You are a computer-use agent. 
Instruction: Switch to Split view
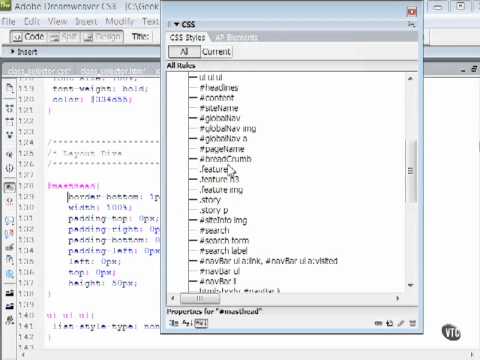(x=65, y=37)
